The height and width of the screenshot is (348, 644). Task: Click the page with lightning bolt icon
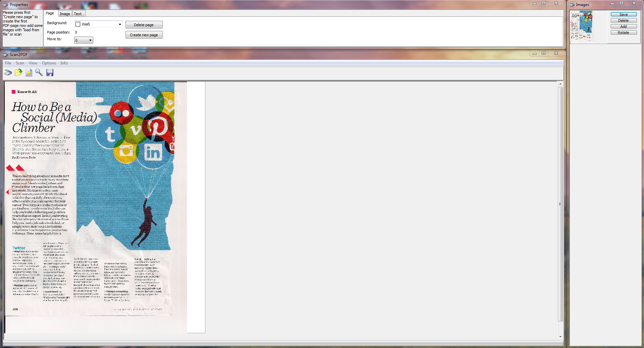pos(29,72)
